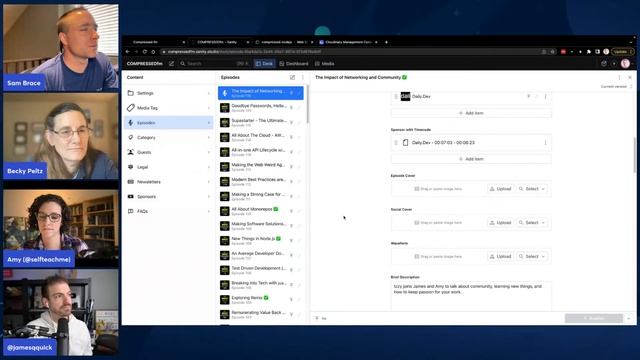
Task: Open the Waveform Select dropdown
Action: coord(532,256)
